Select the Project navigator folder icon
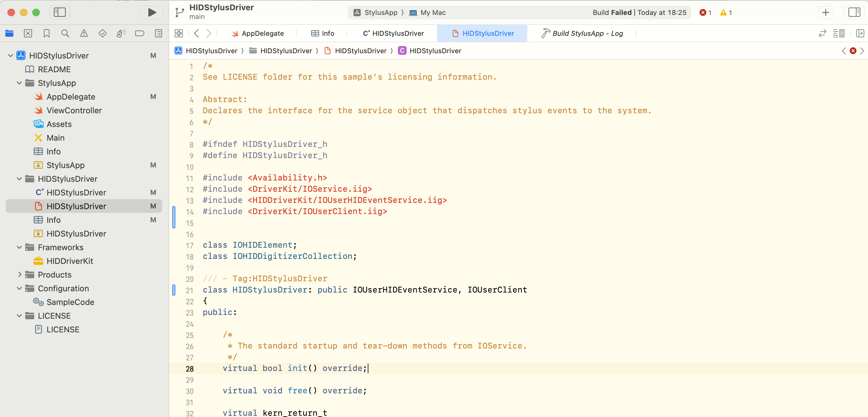 [x=9, y=33]
